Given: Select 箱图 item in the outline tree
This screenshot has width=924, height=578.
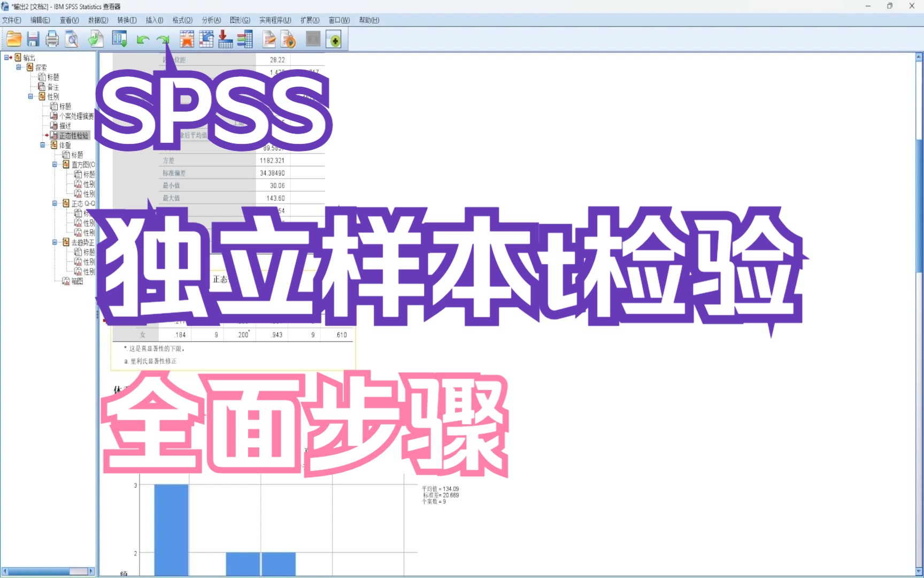Looking at the screenshot, I should pyautogui.click(x=77, y=281).
